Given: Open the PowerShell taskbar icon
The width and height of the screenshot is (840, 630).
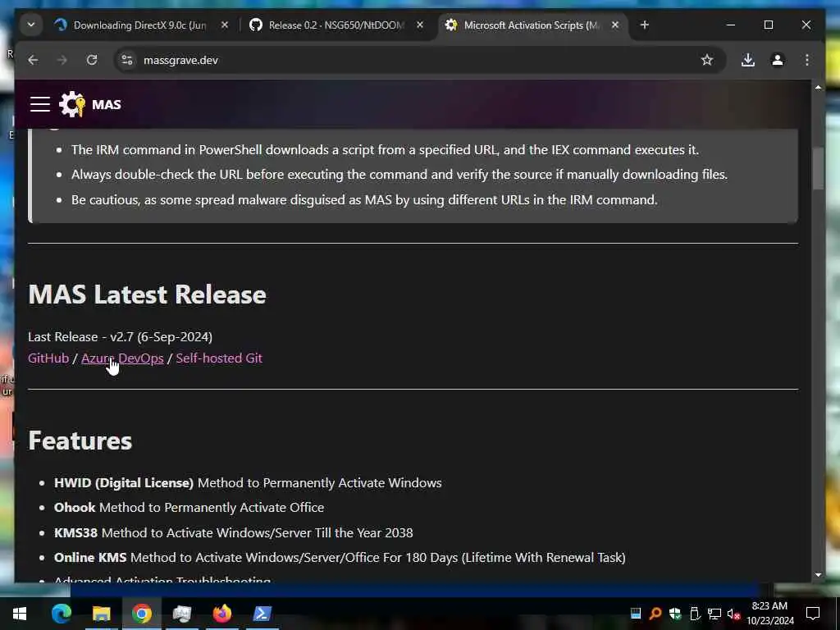Looking at the screenshot, I should coord(262,614).
